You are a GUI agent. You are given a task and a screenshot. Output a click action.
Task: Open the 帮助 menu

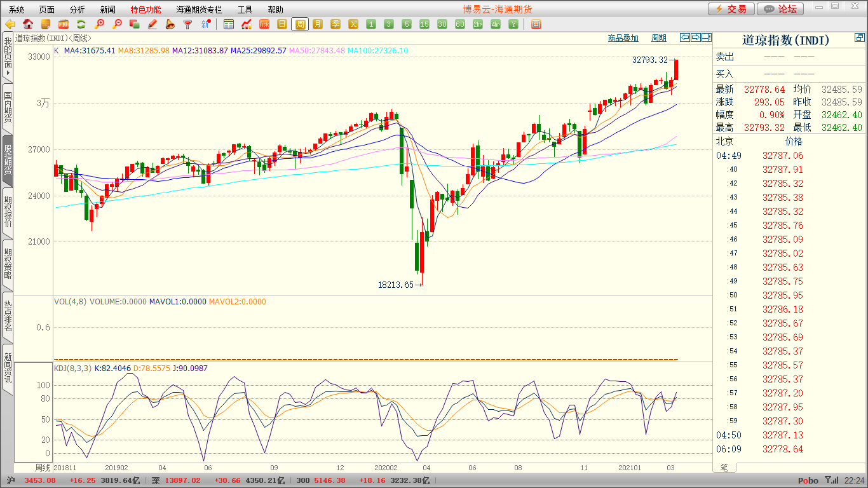tap(276, 10)
